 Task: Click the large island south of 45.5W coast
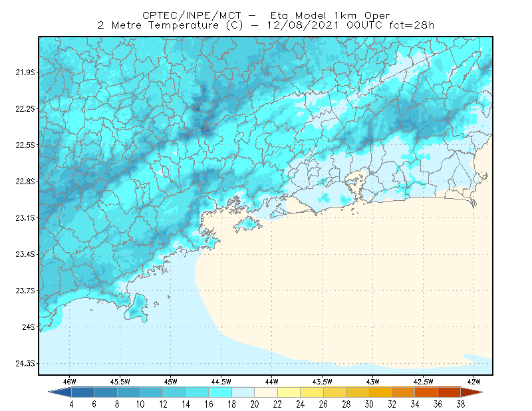tap(137, 308)
